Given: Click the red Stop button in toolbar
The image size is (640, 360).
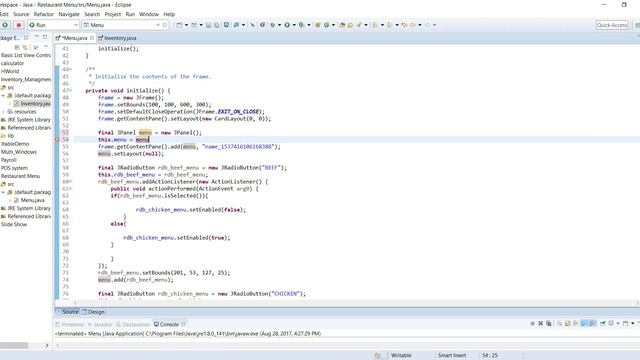Looking at the screenshot, I should [x=18, y=25].
